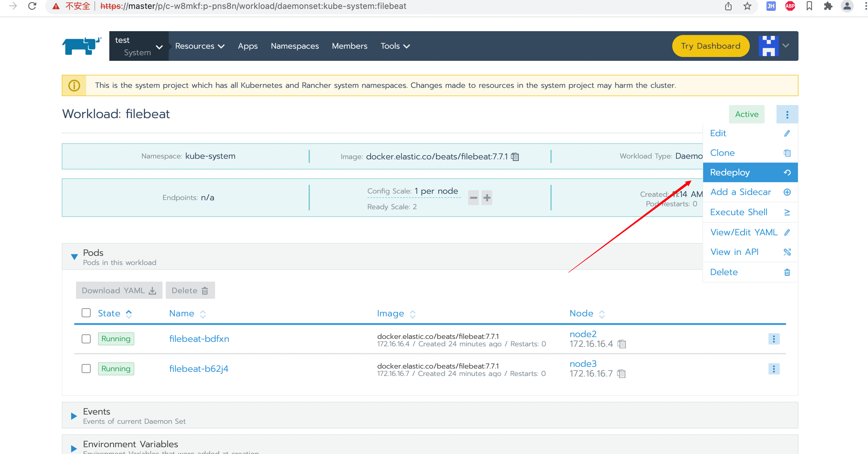The width and height of the screenshot is (868, 454).
Task: Copy the filebeat image name from header
Action: click(x=515, y=156)
